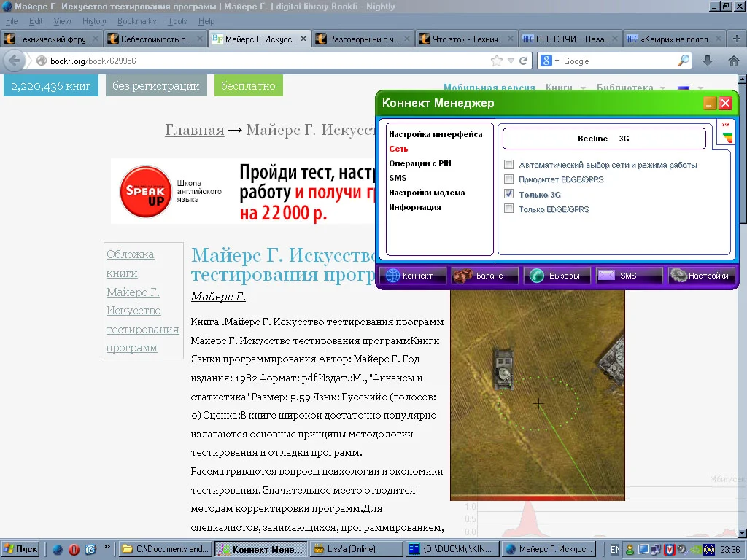Uncheck Только 3G checkbox
747x560 pixels.
509,195
